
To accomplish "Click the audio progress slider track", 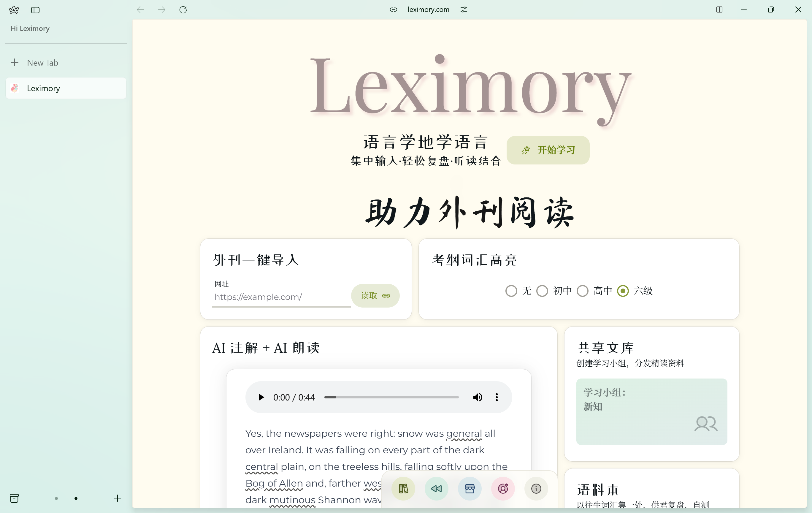I will (x=391, y=397).
